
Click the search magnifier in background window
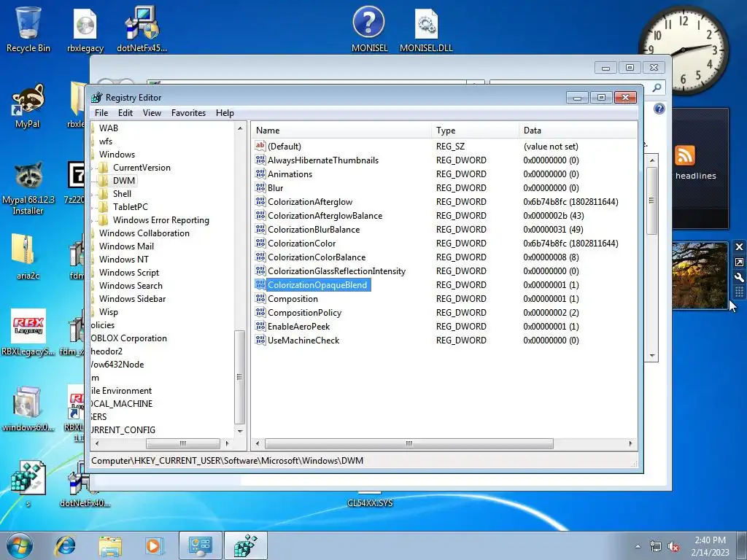[657, 87]
